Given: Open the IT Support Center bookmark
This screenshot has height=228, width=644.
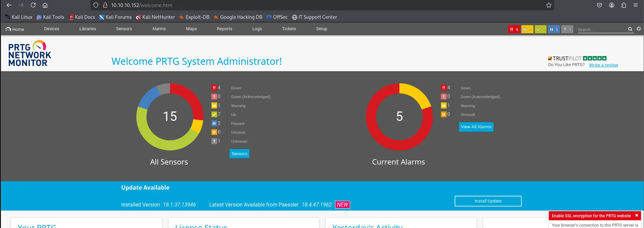Looking at the screenshot, I should pyautogui.click(x=315, y=17).
